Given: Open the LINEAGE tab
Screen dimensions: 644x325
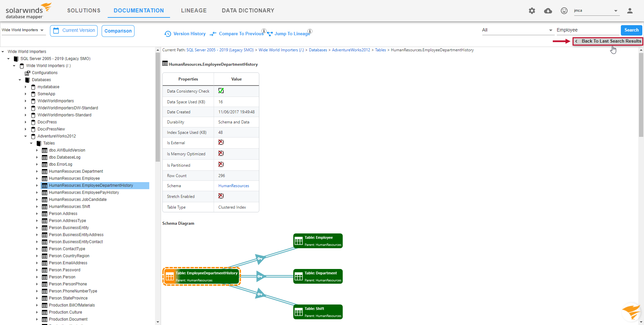Looking at the screenshot, I should click(x=194, y=10).
